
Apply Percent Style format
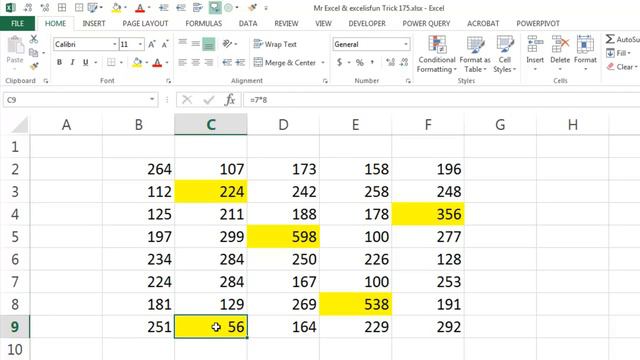click(x=360, y=62)
